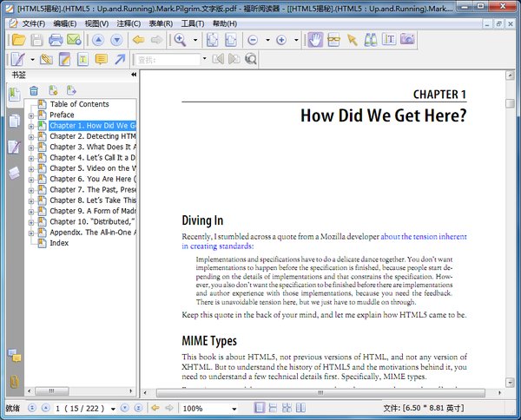Select Chapter 7. The Past bookmark
This screenshot has height=420, width=521.
pyautogui.click(x=93, y=189)
